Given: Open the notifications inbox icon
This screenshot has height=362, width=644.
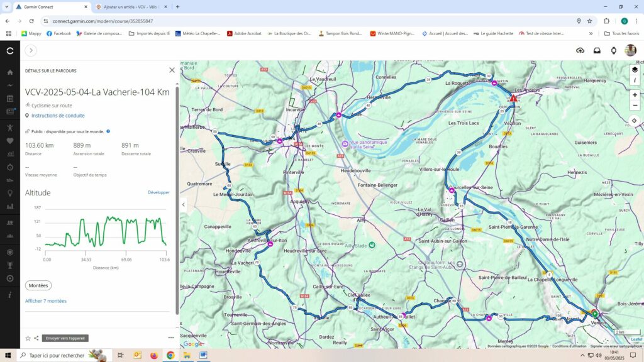Looking at the screenshot, I should pos(597,50).
